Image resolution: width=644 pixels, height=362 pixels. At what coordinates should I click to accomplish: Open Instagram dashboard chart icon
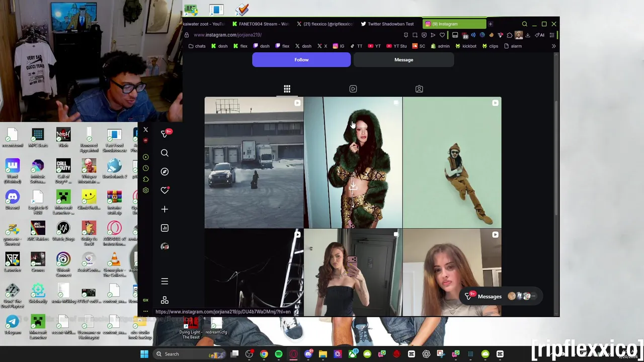pos(165,228)
